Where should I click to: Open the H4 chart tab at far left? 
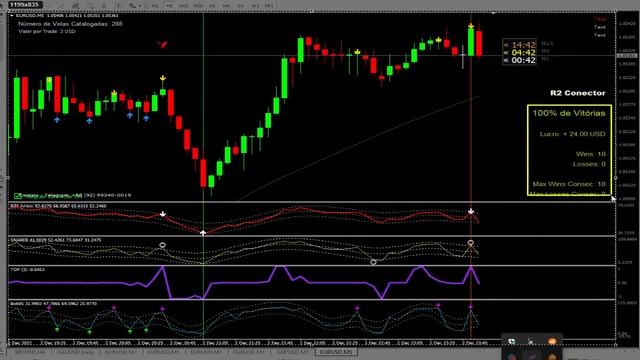(30, 352)
